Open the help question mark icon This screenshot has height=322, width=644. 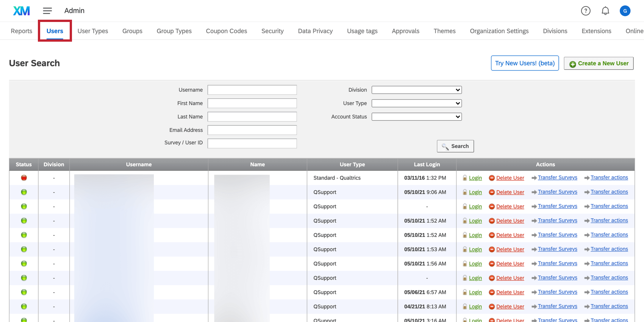(x=586, y=11)
